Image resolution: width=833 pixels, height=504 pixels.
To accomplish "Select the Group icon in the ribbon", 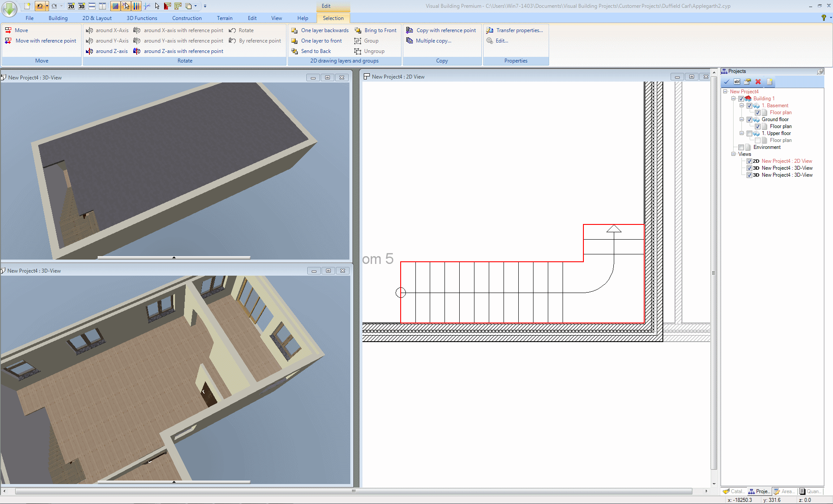I will 358,40.
